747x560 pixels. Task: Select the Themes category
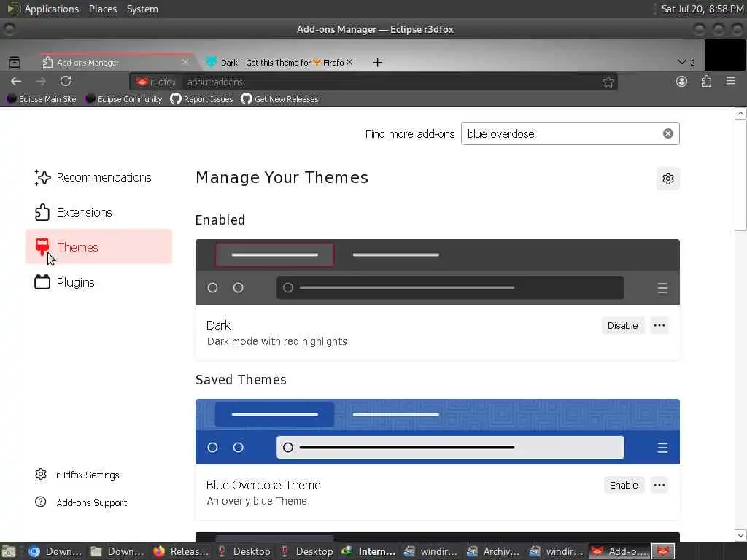pos(98,247)
